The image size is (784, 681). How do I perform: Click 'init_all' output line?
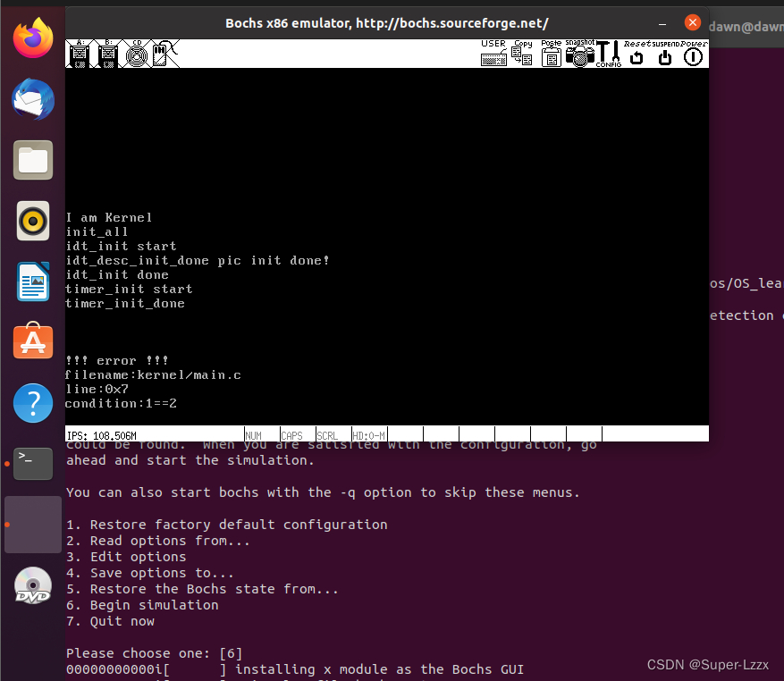pos(97,232)
